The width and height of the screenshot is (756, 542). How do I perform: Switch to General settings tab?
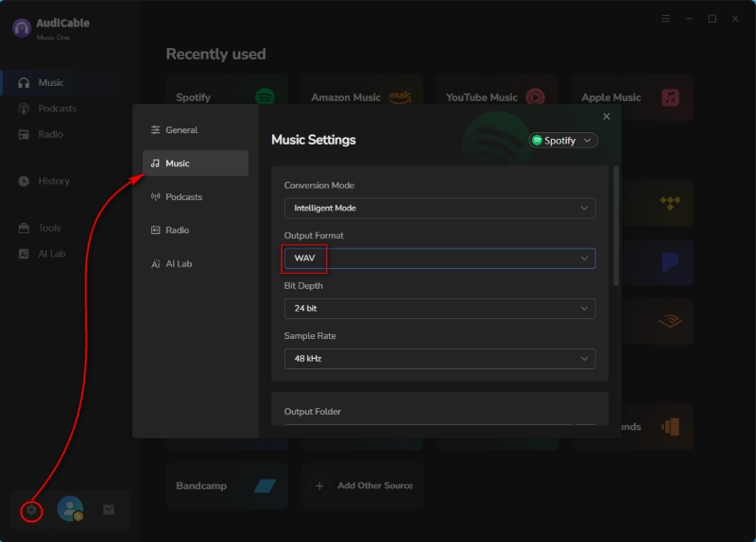[x=196, y=130]
